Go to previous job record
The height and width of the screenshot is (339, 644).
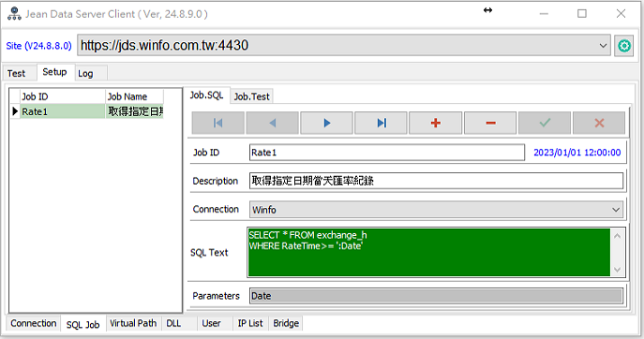tap(272, 123)
